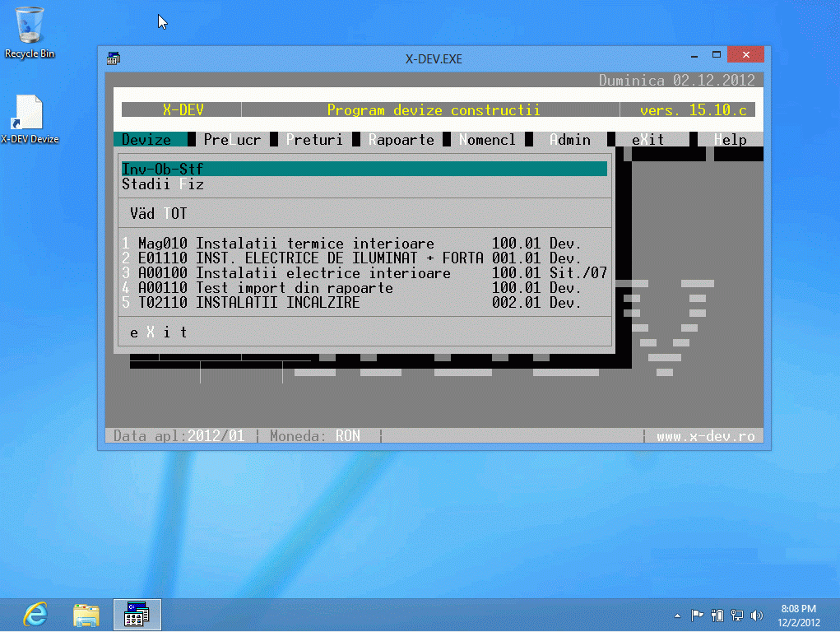This screenshot has height=632, width=840.
Task: Show hidden tray icons arrow
Action: tap(678, 615)
